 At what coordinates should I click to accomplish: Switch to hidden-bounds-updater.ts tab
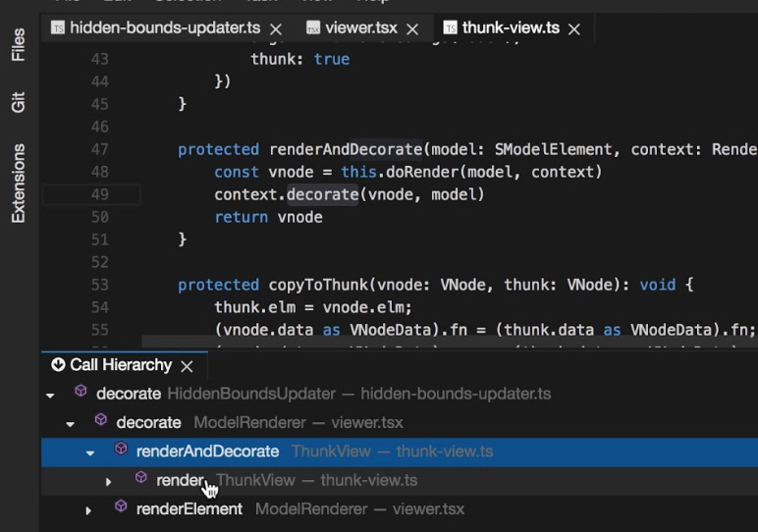pyautogui.click(x=165, y=28)
